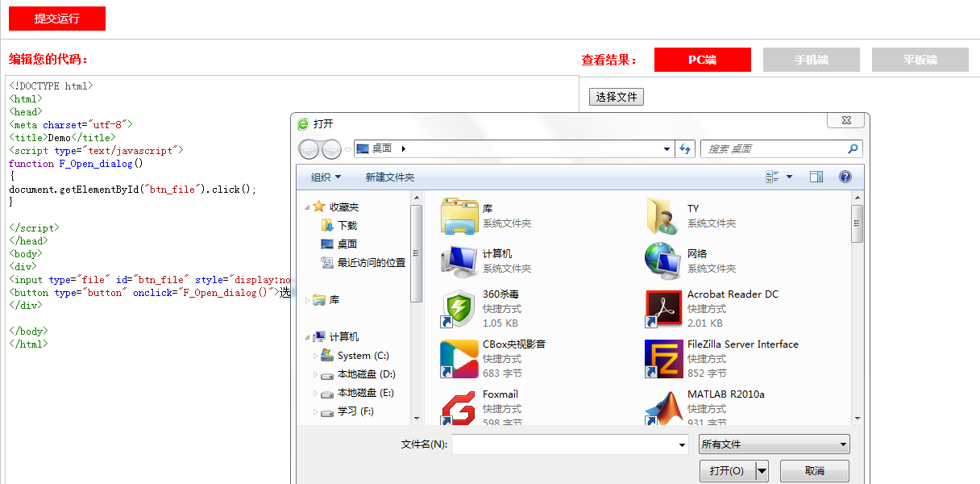Click the help question mark icon
Image resolution: width=980 pixels, height=484 pixels.
pos(845,177)
